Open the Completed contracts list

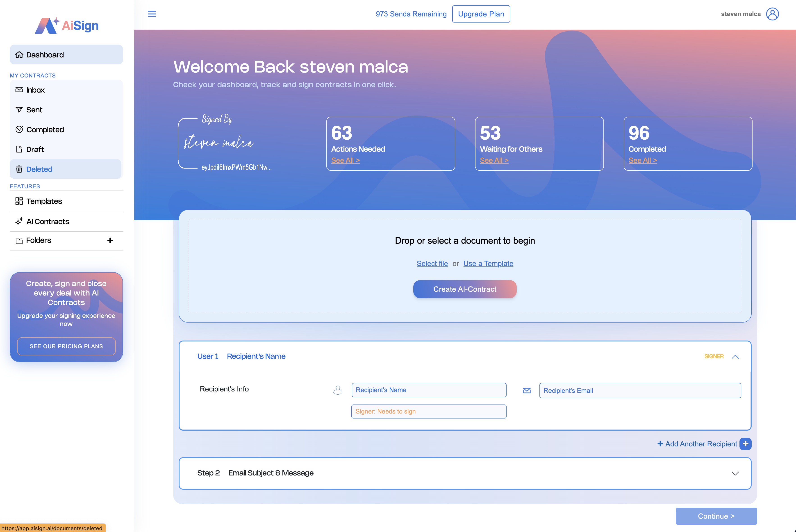45,130
